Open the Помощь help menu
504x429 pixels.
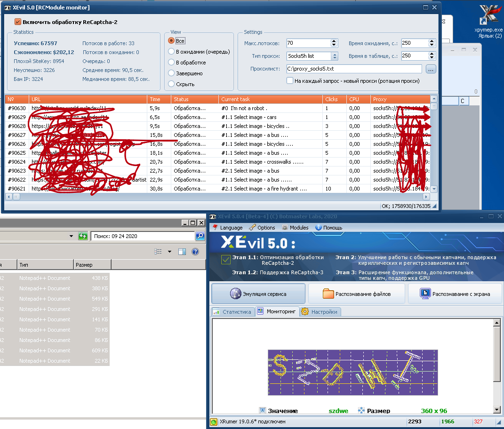(x=328, y=228)
